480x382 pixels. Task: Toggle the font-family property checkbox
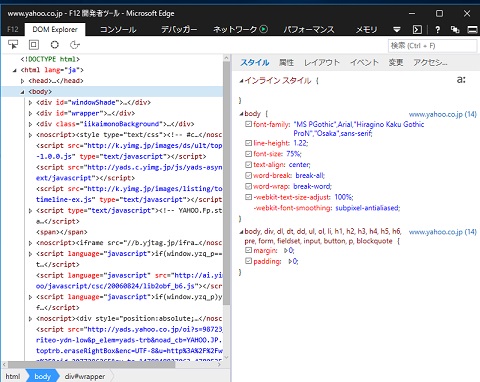coord(248,124)
